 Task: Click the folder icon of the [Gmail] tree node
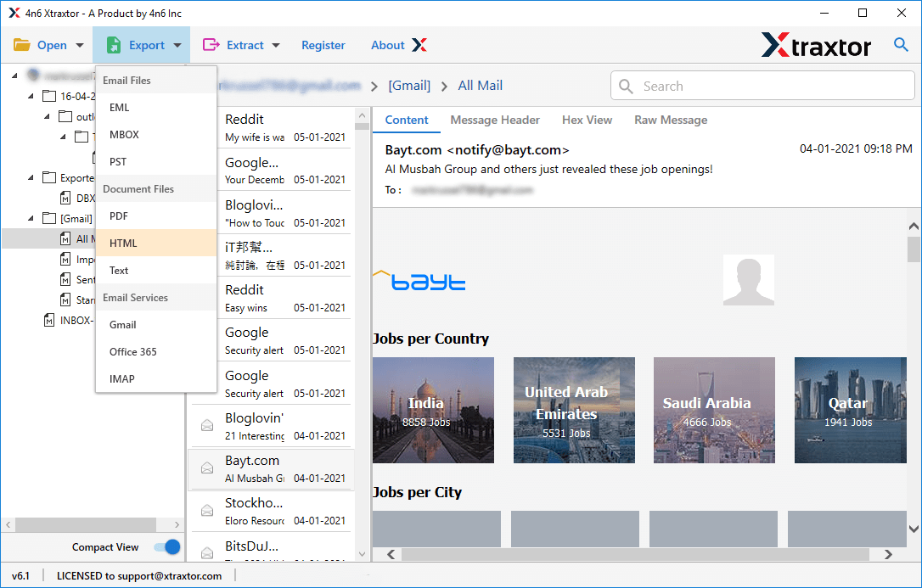coord(49,219)
